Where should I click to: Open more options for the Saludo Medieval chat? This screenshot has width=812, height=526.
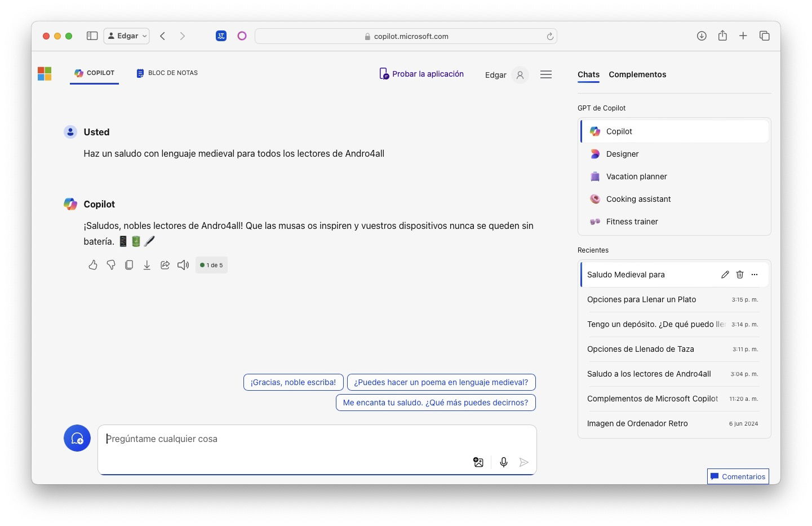(x=755, y=275)
